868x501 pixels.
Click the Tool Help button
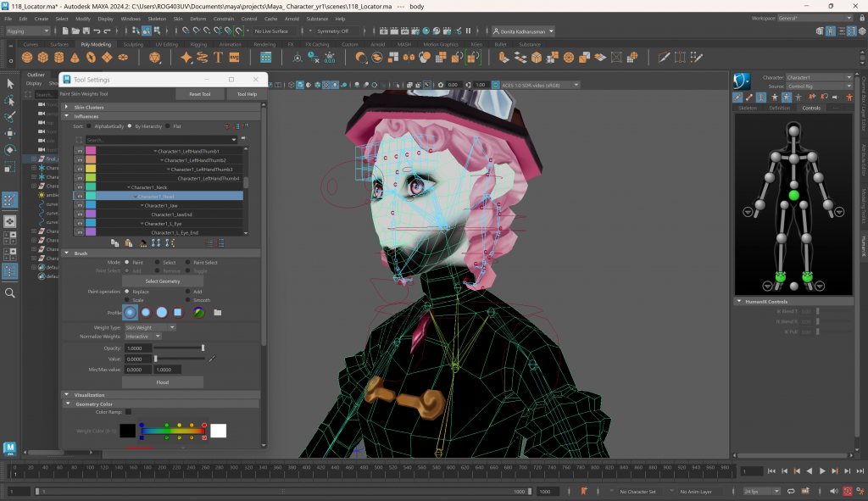[x=247, y=94]
